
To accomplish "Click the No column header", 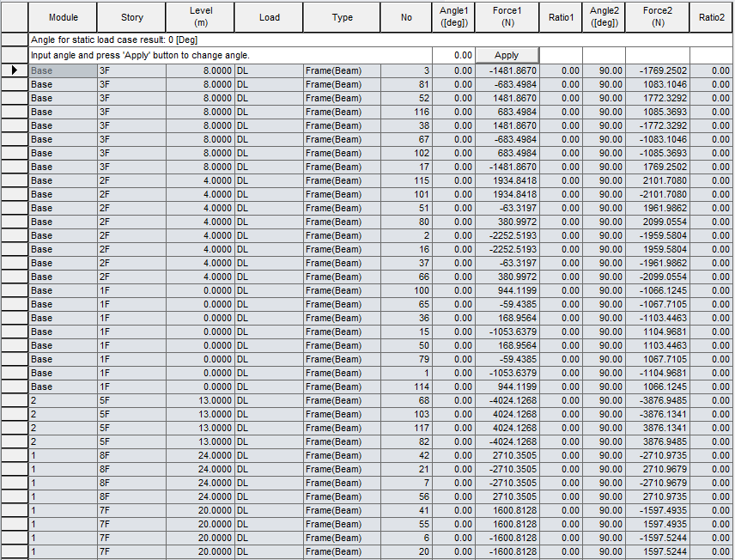I will point(405,16).
